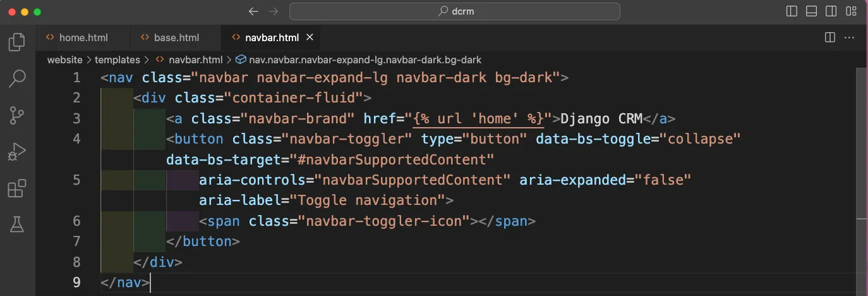Click the {% url 'home' %} template tag

coord(478,118)
